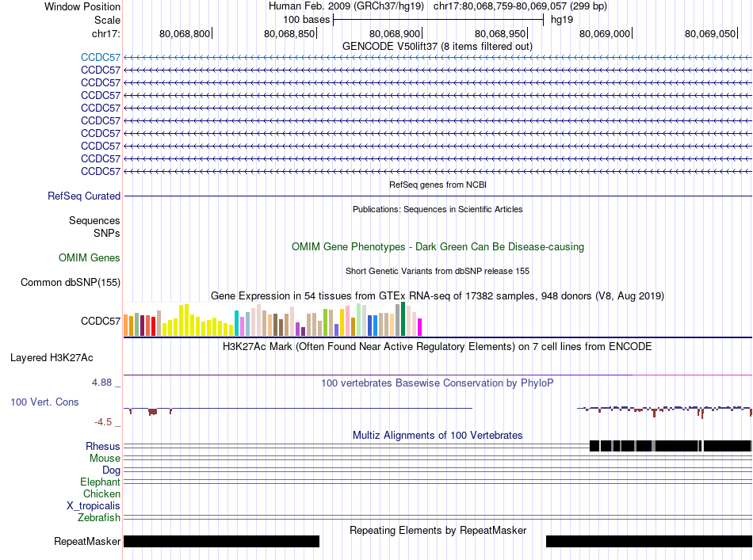
Task: Click the Dog alignment row label
Action: (x=111, y=470)
